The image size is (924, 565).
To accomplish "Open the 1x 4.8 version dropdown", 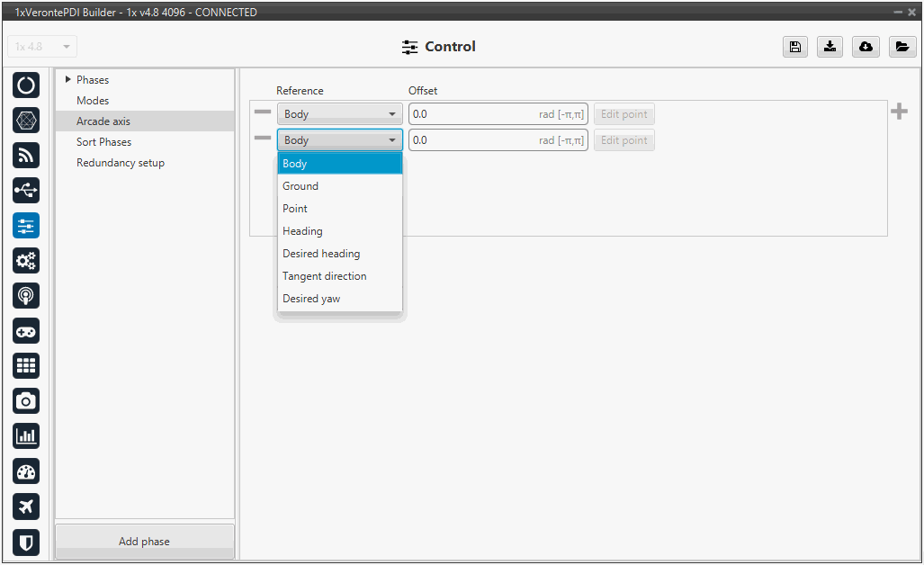I will pyautogui.click(x=42, y=47).
